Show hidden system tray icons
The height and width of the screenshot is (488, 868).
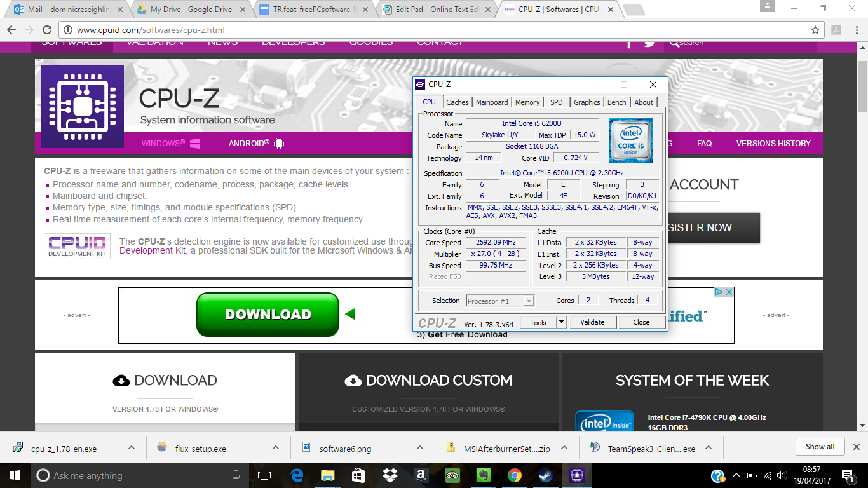(736, 475)
